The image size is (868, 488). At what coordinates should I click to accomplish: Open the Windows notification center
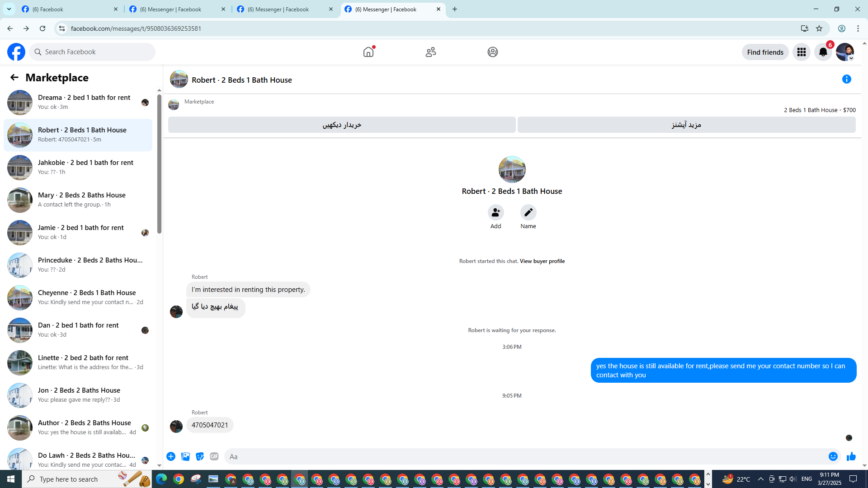tap(854, 479)
